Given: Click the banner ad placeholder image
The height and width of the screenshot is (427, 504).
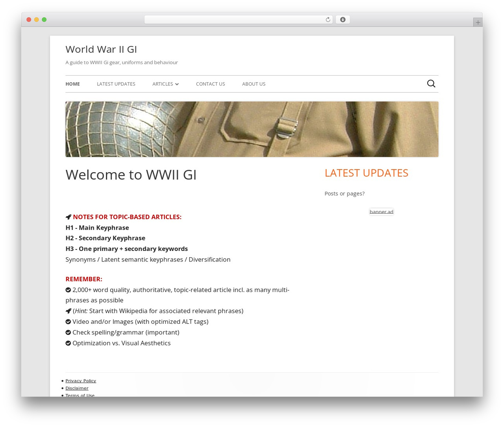Looking at the screenshot, I should [382, 212].
